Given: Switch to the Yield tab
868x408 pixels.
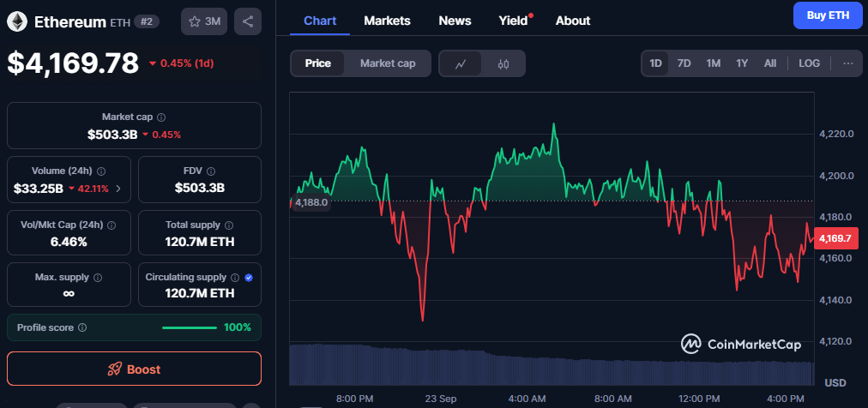Looking at the screenshot, I should pyautogui.click(x=513, y=21).
